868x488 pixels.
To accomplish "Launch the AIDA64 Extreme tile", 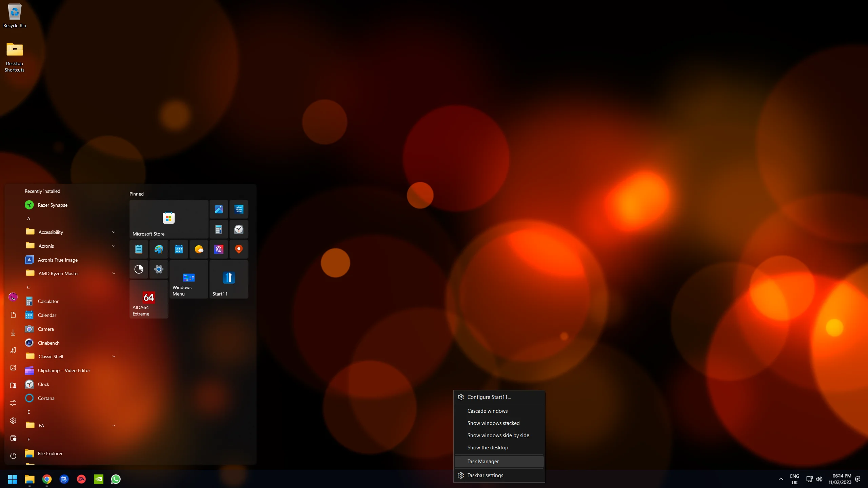I will (149, 299).
